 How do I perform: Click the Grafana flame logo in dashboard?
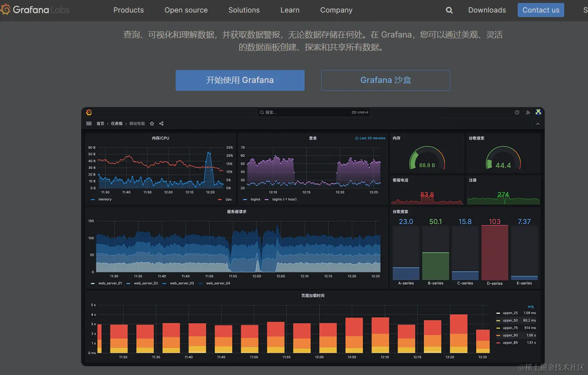89,112
